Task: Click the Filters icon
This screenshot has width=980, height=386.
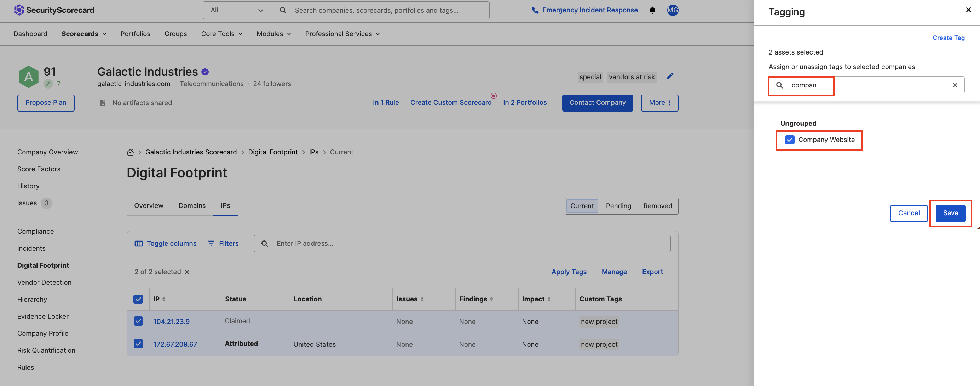Action: (211, 243)
